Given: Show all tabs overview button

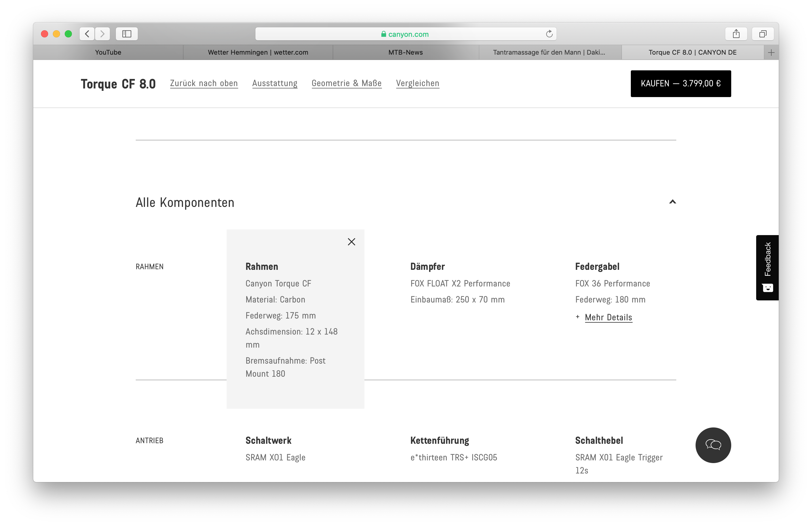Looking at the screenshot, I should click(762, 34).
